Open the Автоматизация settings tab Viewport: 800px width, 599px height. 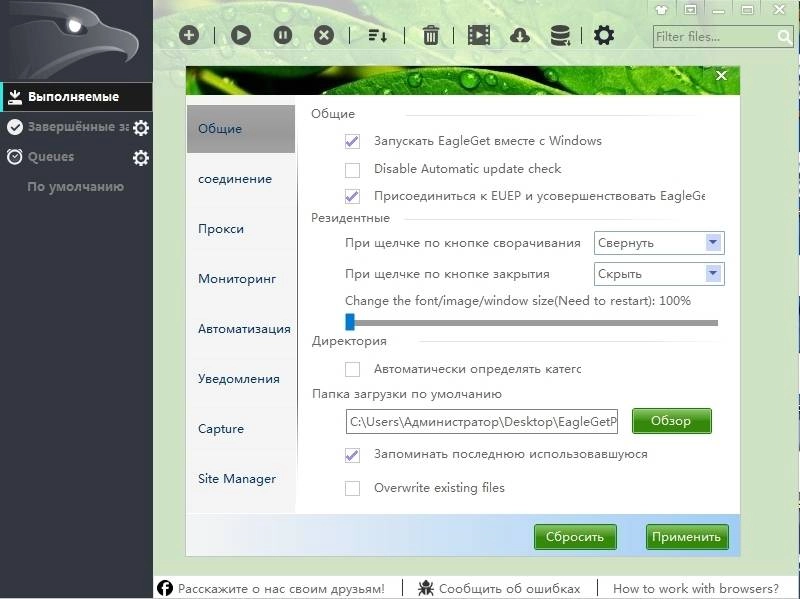[244, 329]
